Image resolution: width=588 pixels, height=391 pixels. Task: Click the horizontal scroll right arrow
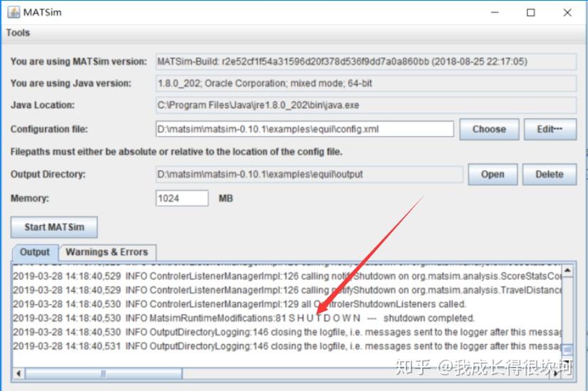(x=556, y=373)
